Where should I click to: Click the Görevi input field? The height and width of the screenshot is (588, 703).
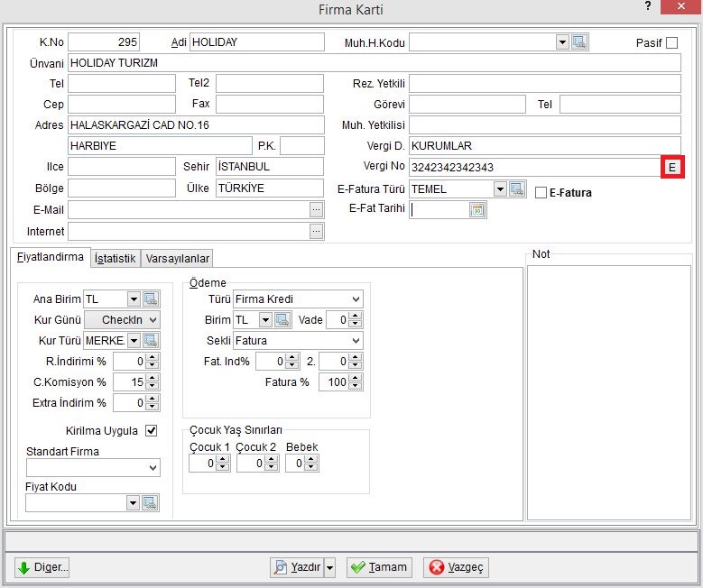(467, 104)
